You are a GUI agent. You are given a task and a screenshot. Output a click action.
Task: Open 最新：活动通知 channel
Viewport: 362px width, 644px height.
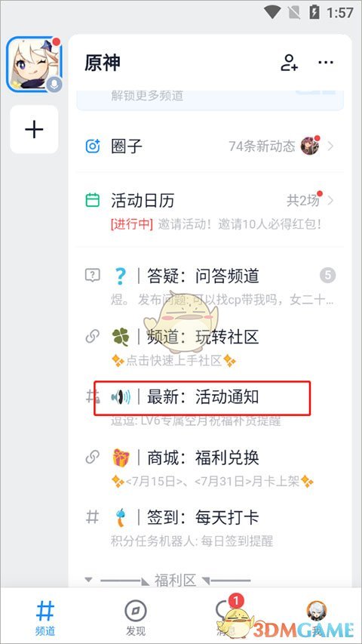coord(210,405)
